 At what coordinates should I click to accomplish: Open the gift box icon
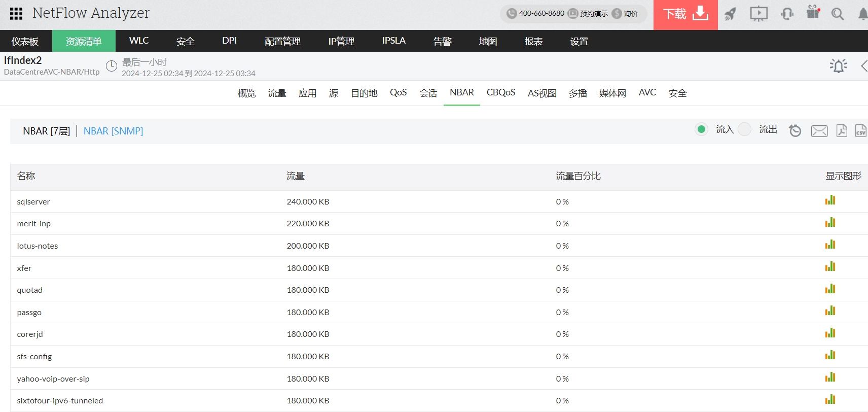coord(813,12)
